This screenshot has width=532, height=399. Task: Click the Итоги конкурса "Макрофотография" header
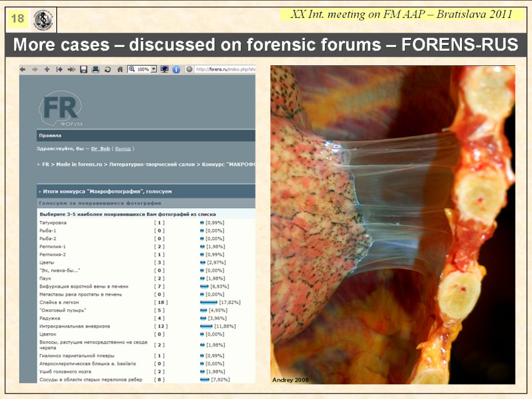tap(107, 191)
